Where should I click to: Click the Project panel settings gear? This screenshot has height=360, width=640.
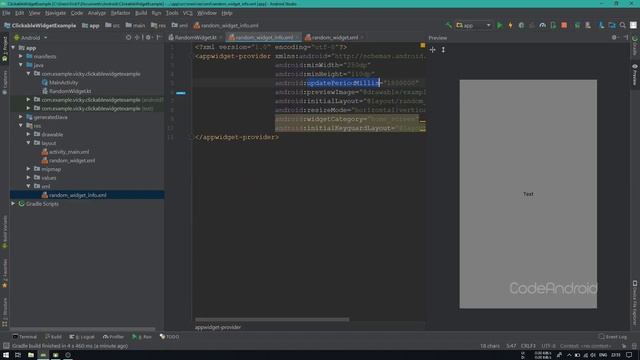pos(148,38)
